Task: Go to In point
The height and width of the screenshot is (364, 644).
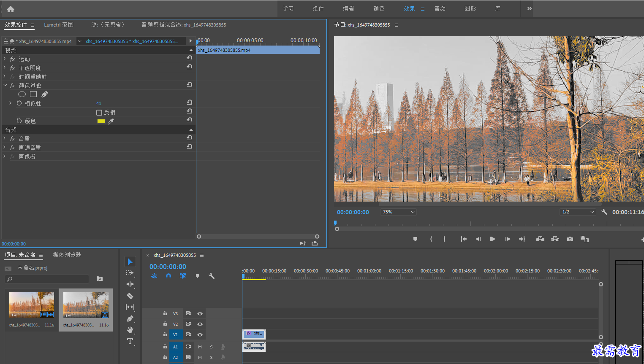Action: (463, 239)
